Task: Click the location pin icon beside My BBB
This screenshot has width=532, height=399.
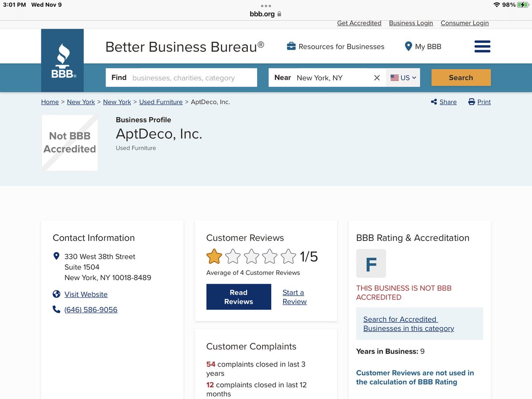Action: coord(408,46)
